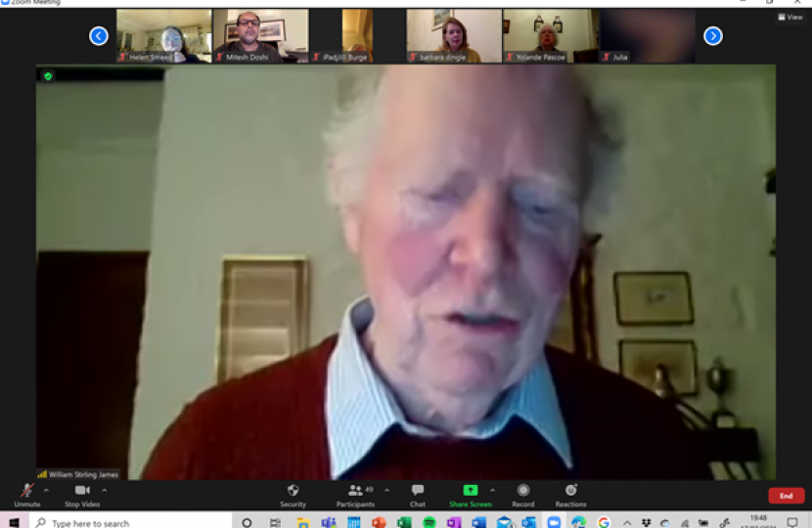Open the Participants panel
Image resolution: width=812 pixels, height=528 pixels.
pyautogui.click(x=354, y=494)
